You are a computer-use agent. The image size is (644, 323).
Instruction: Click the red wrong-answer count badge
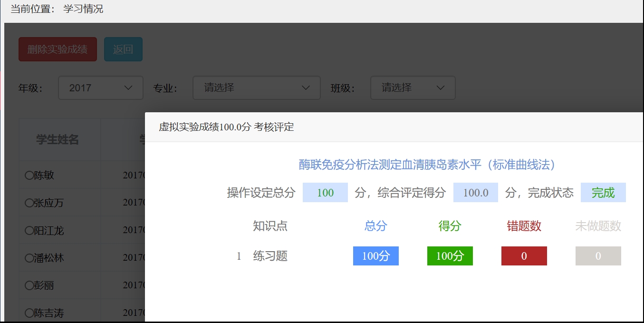524,256
